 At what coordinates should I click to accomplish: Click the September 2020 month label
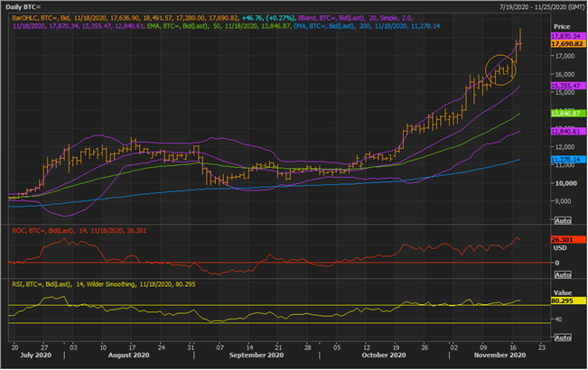tap(257, 355)
